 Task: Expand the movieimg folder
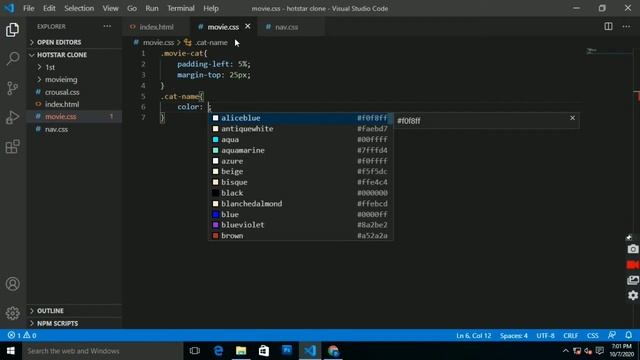click(x=75, y=79)
